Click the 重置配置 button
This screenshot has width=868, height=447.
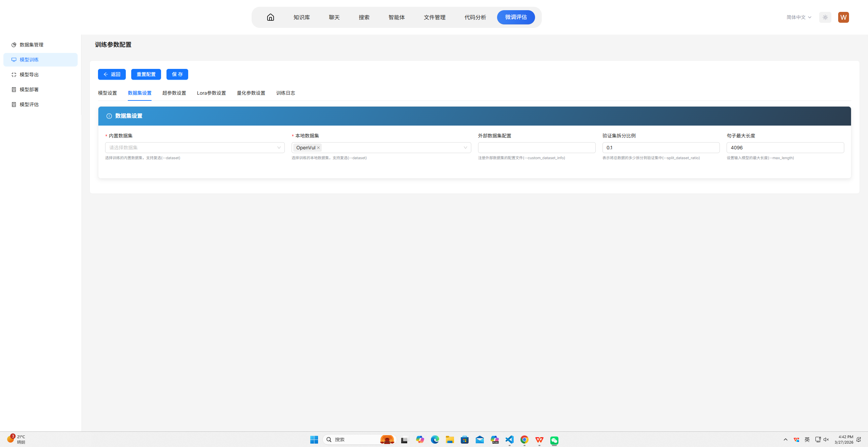tap(146, 74)
